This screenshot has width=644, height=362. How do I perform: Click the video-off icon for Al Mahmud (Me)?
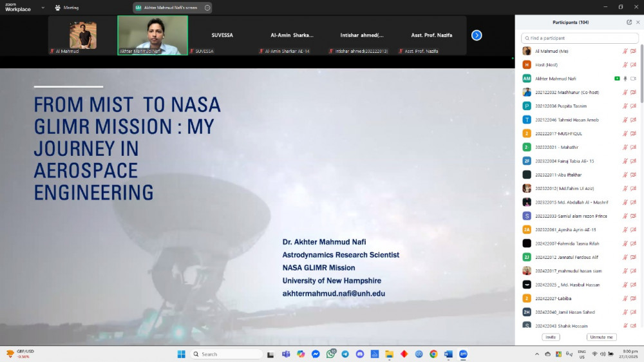pyautogui.click(x=633, y=51)
